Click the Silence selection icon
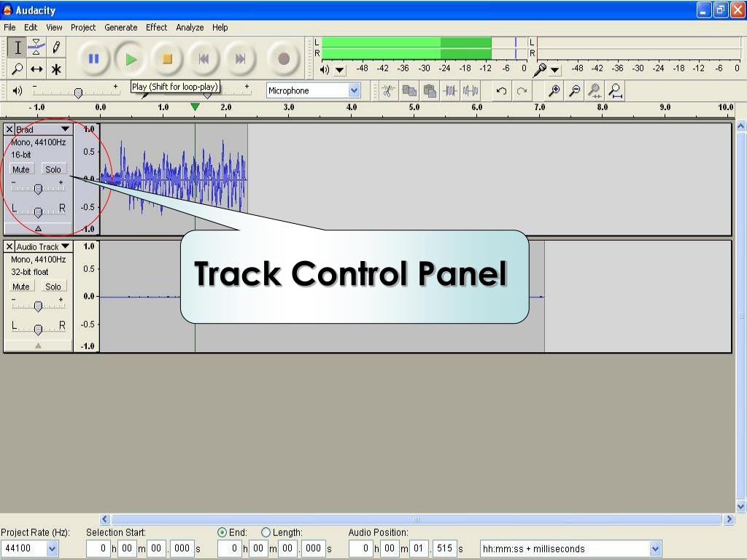Screen dimensions: 747x560 point(471,90)
